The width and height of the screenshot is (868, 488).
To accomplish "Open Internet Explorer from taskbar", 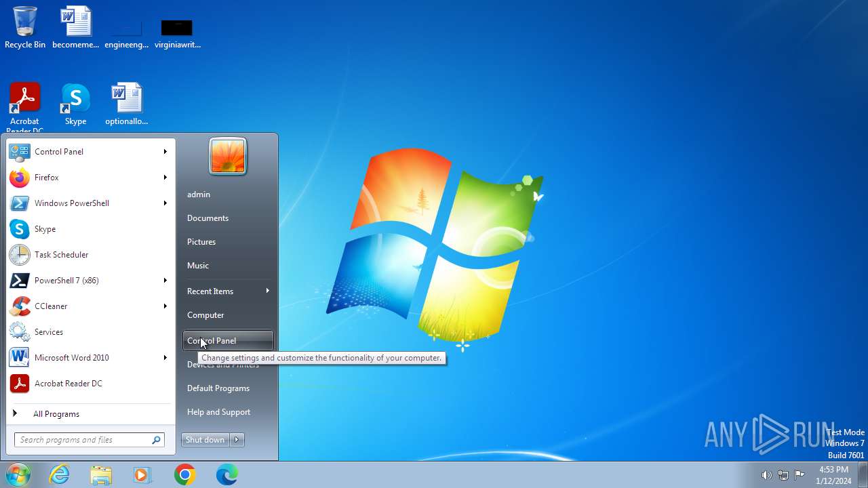I will [60, 475].
